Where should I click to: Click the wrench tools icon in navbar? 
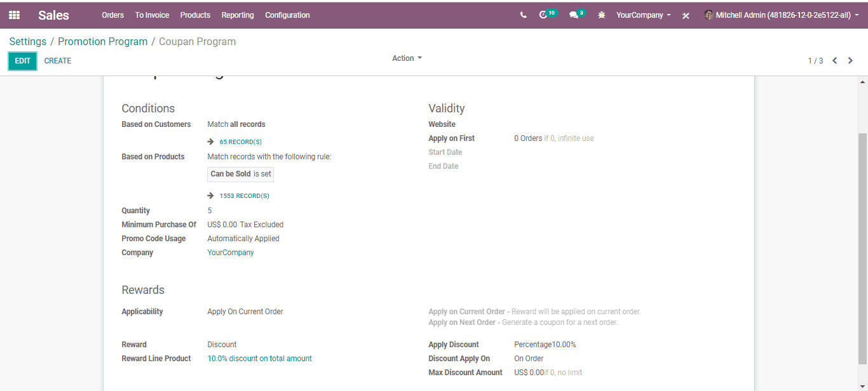pyautogui.click(x=686, y=15)
